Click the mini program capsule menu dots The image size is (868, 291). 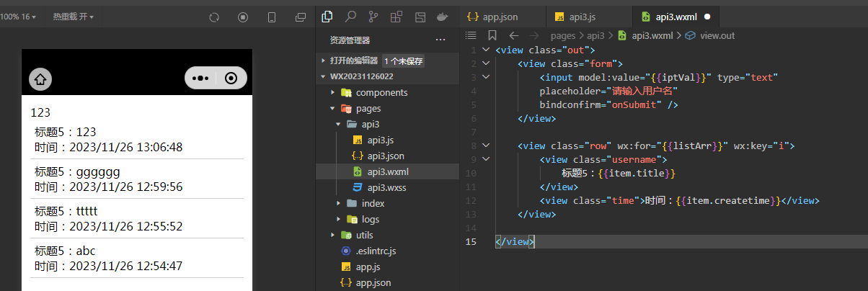click(x=200, y=79)
